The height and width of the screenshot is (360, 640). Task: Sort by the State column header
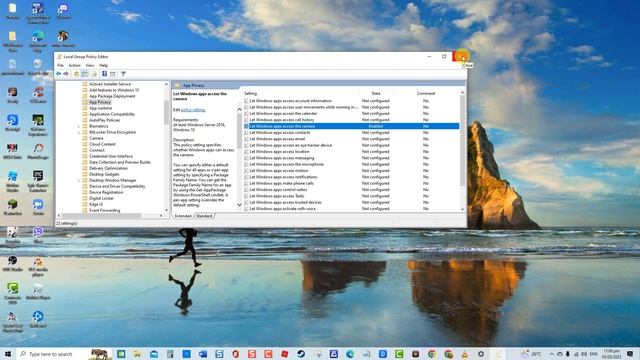click(376, 93)
